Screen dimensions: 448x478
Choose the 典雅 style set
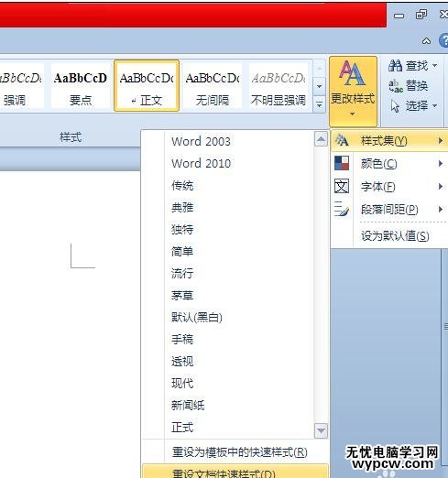point(182,207)
